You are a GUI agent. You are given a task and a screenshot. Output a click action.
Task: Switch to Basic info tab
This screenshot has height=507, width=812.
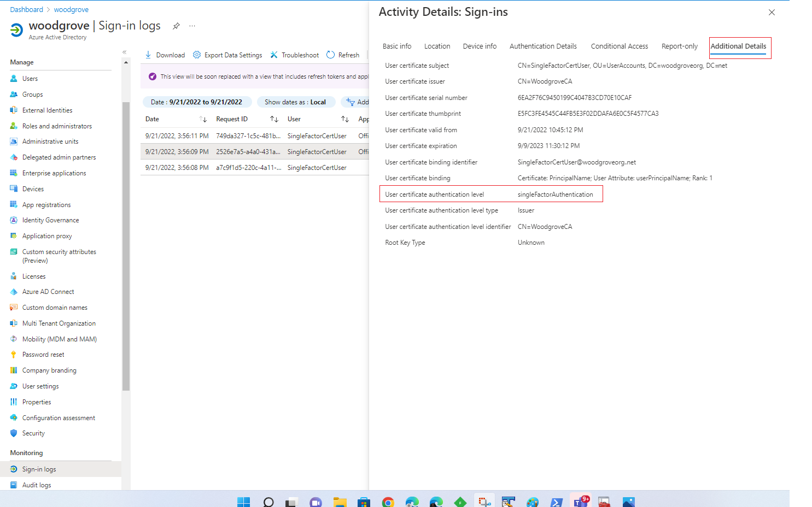[x=397, y=46]
